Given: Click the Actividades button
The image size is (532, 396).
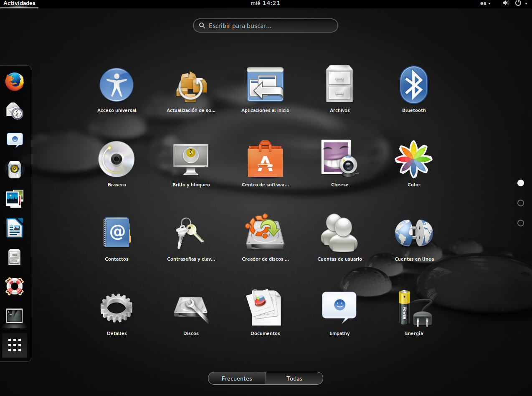Looking at the screenshot, I should pos(19,3).
